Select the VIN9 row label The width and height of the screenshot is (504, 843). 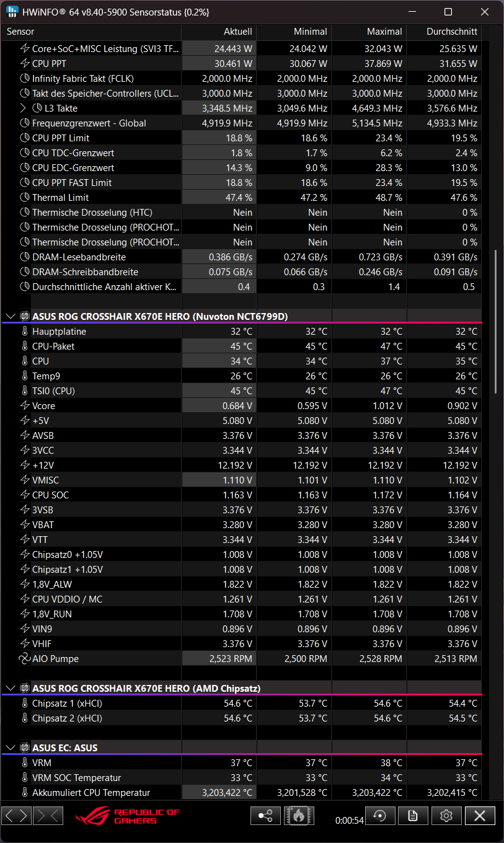coord(42,629)
